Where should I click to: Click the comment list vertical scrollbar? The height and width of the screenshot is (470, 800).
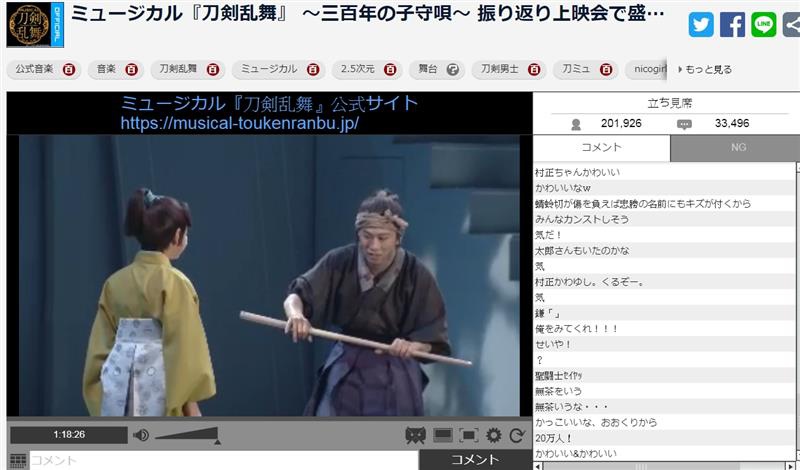(x=798, y=312)
